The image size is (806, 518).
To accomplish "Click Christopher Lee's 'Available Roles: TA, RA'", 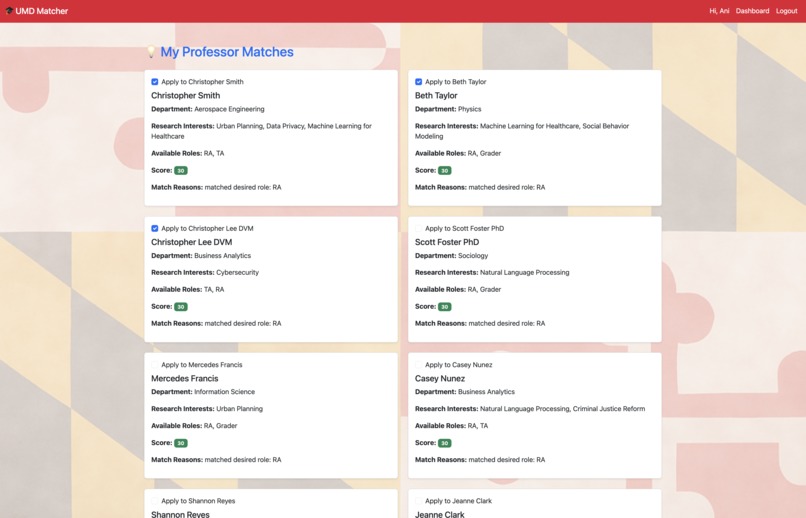I will (x=188, y=289).
